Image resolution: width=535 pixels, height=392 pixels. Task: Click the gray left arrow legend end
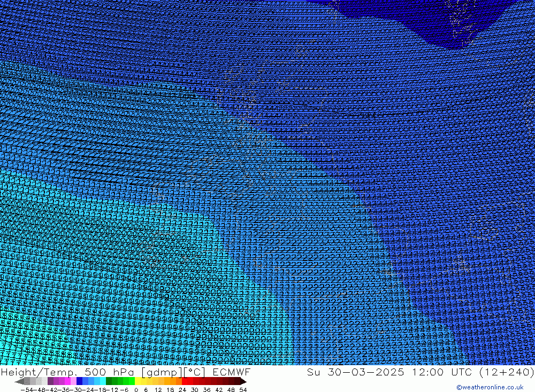click(19, 381)
